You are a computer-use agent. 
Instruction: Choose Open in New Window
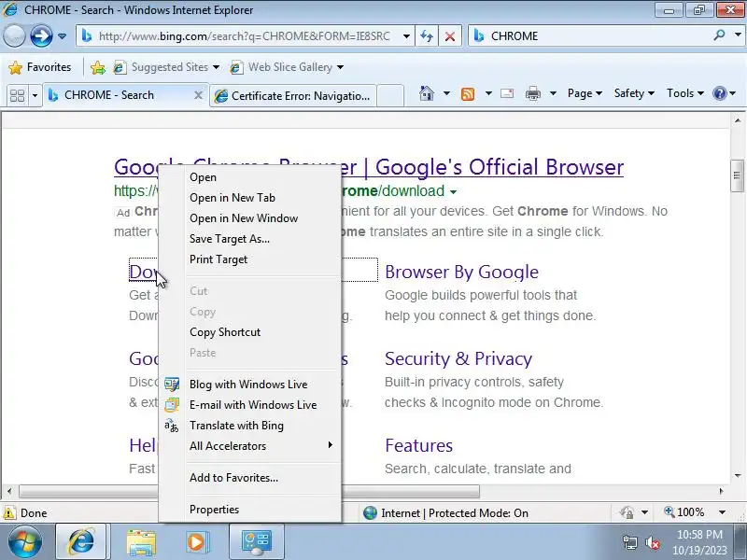coord(250,218)
